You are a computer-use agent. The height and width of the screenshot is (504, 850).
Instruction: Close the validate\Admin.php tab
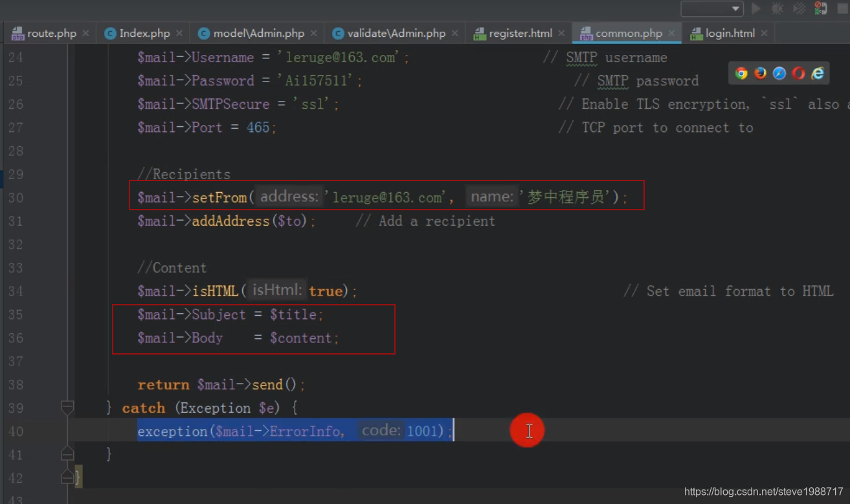[x=455, y=33]
